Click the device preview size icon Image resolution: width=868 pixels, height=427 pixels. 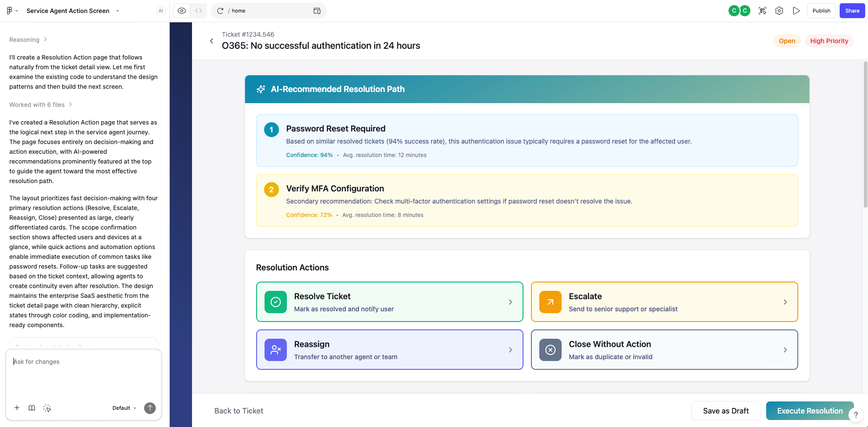click(x=317, y=10)
